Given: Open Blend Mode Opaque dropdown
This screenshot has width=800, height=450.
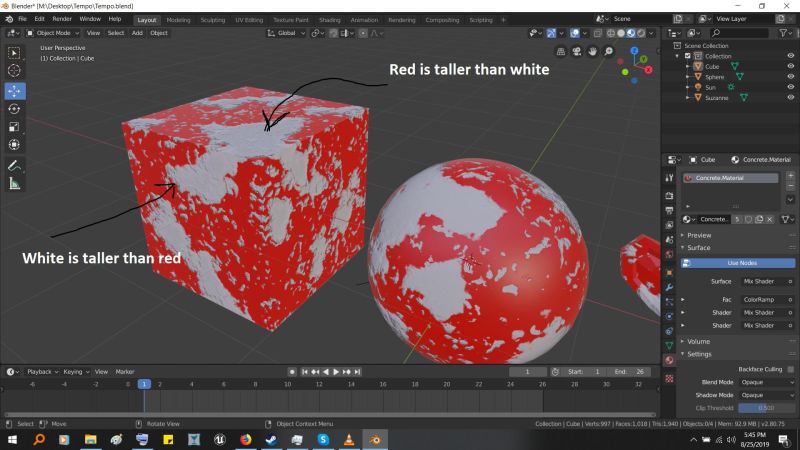Looking at the screenshot, I should (x=766, y=382).
